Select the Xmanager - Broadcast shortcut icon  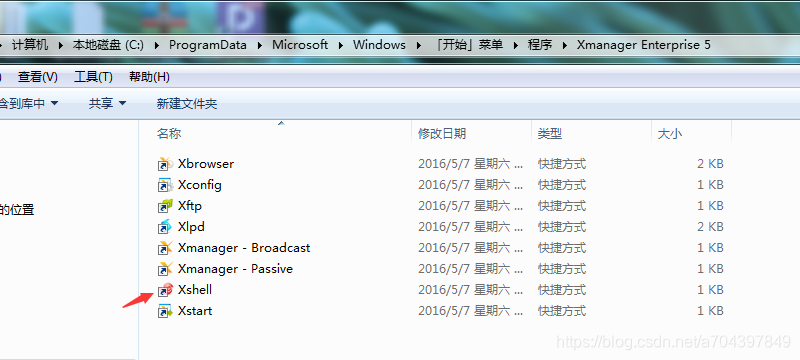click(165, 248)
